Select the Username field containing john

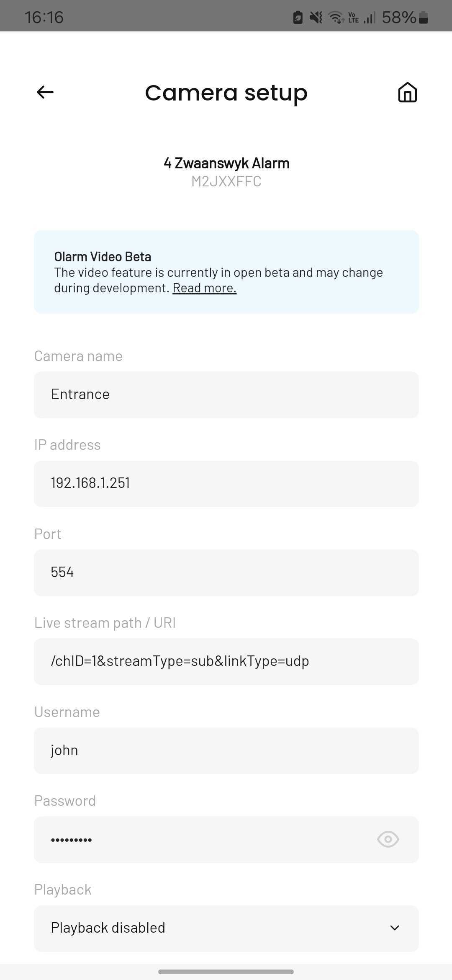226,750
